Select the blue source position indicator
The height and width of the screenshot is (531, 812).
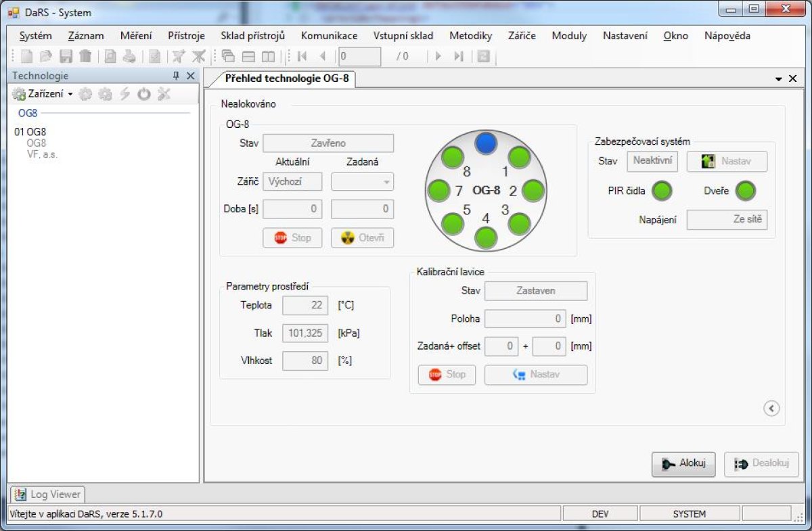(486, 143)
